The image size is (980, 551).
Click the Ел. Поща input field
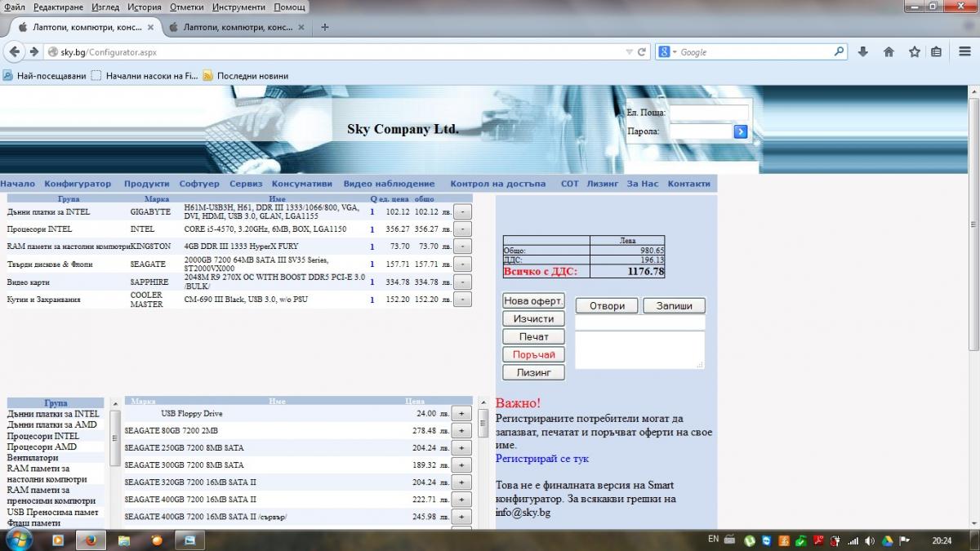[709, 113]
